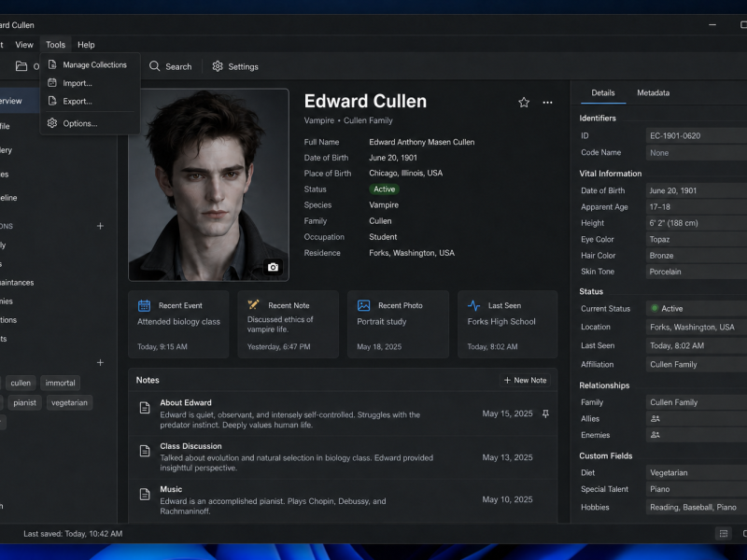Click the 'Edward Anthony Masen Cullen' full name value
The image size is (747, 560).
422,142
